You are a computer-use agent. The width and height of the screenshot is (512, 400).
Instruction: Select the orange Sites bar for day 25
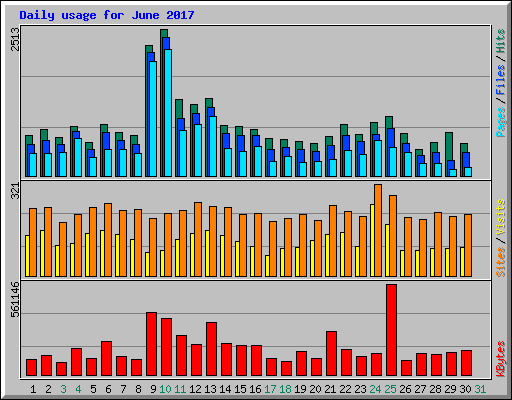(393, 236)
